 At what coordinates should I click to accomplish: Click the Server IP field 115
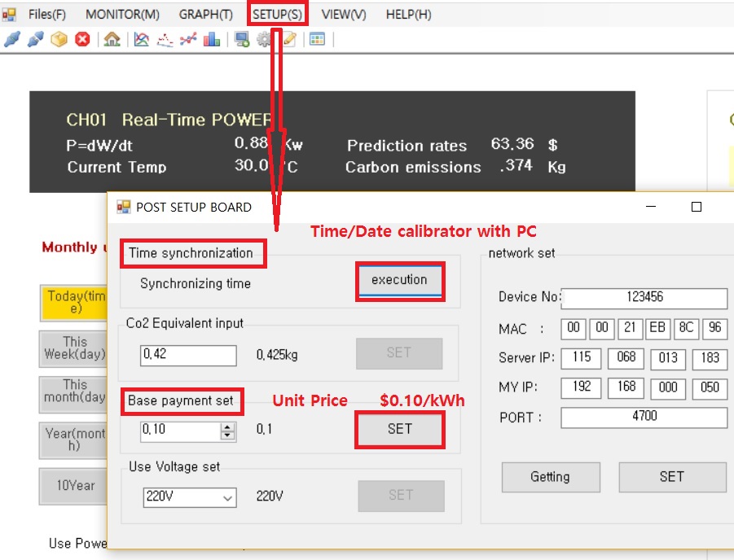tap(581, 358)
